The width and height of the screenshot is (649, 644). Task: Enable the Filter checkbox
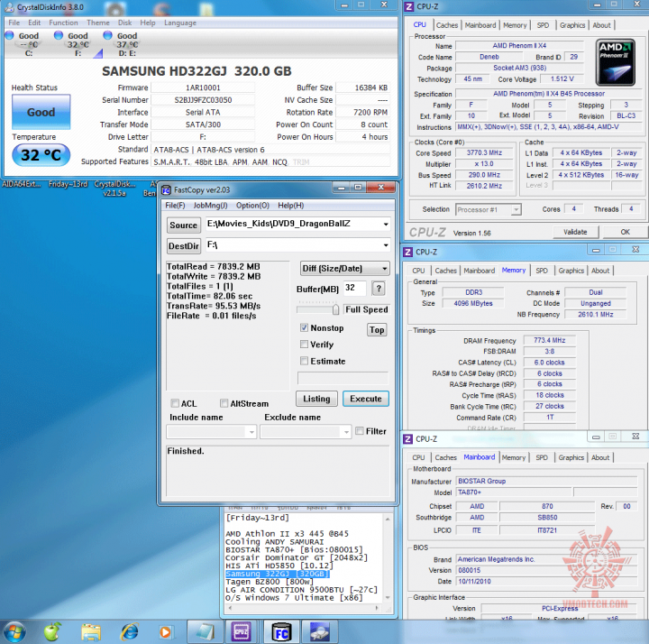coord(360,431)
